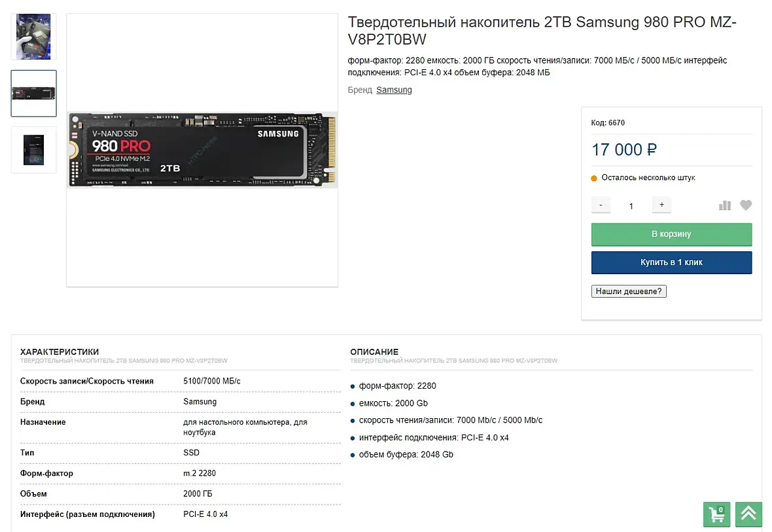Increase quantity with the plus button
The height and width of the screenshot is (532, 772).
pyautogui.click(x=661, y=205)
